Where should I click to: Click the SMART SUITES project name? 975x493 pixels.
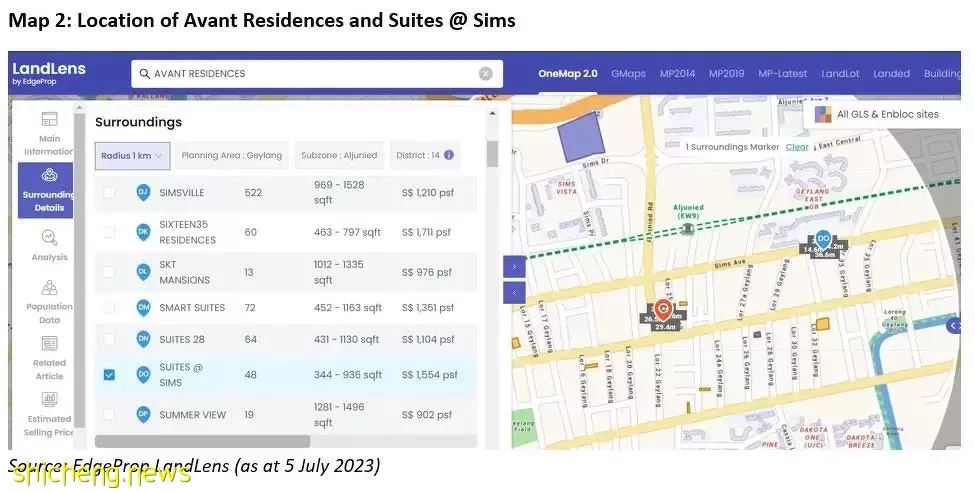192,308
